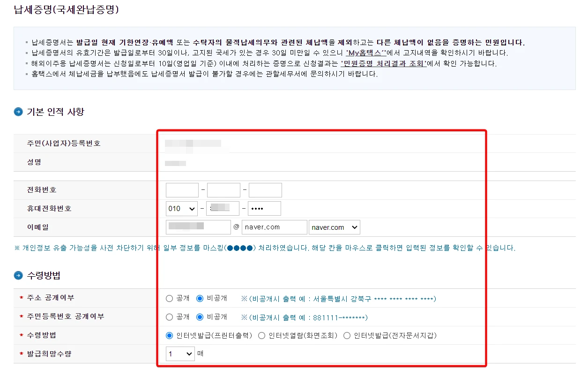The image size is (588, 370).
Task: Open the mobile prefix dropdown showing 010
Action: [181, 208]
